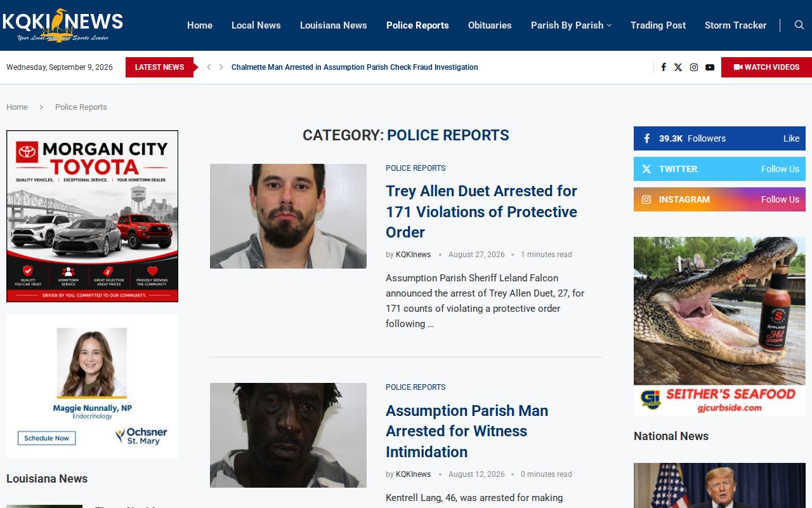Expand the Parish By Parish menu
The width and height of the screenshot is (812, 508).
click(x=571, y=25)
